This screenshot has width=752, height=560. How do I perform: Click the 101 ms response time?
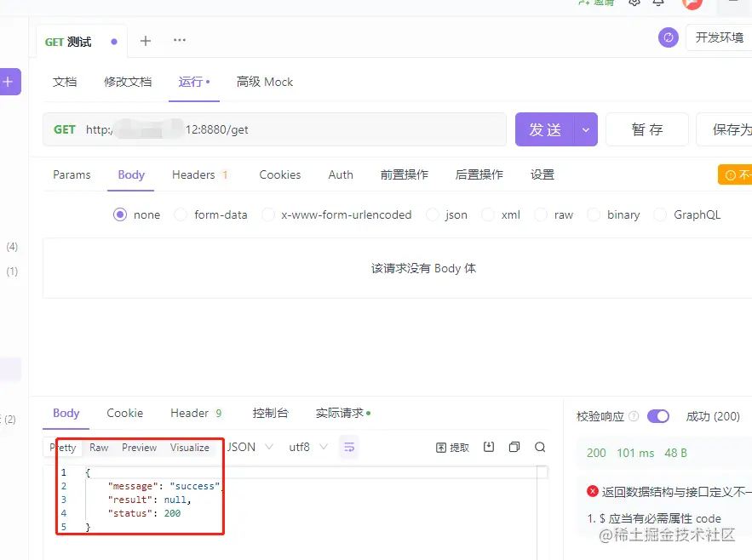coord(635,453)
